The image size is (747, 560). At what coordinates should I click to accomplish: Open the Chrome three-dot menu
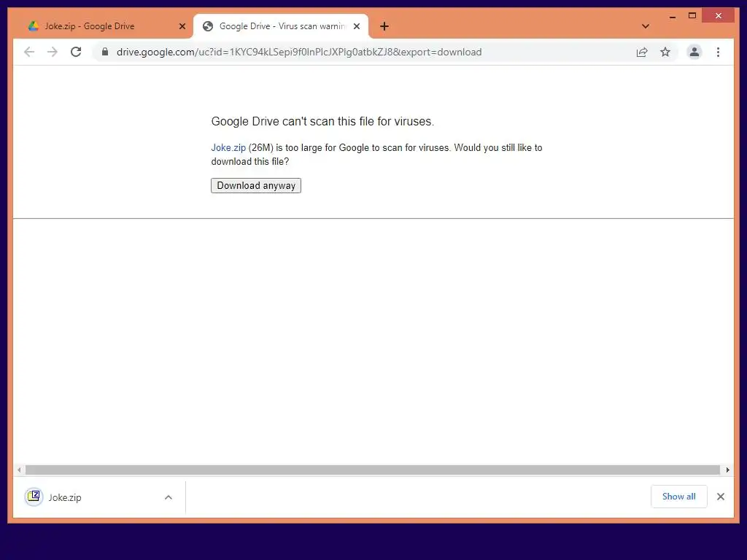tap(718, 52)
